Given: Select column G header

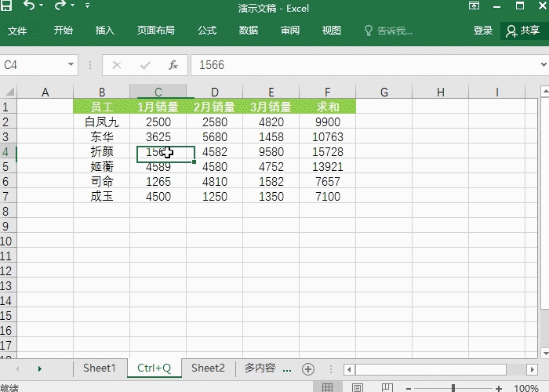Looking at the screenshot, I should point(384,92).
